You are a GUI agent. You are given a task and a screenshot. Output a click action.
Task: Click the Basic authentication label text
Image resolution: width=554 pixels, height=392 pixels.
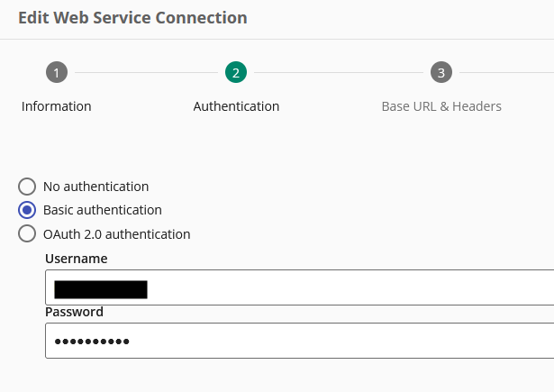pyautogui.click(x=103, y=210)
